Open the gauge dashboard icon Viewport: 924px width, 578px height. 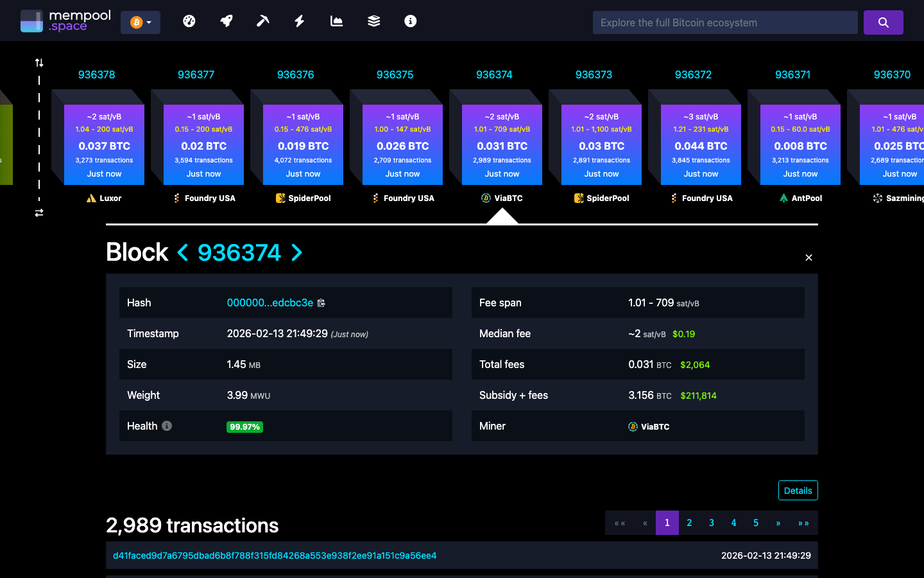tap(189, 21)
